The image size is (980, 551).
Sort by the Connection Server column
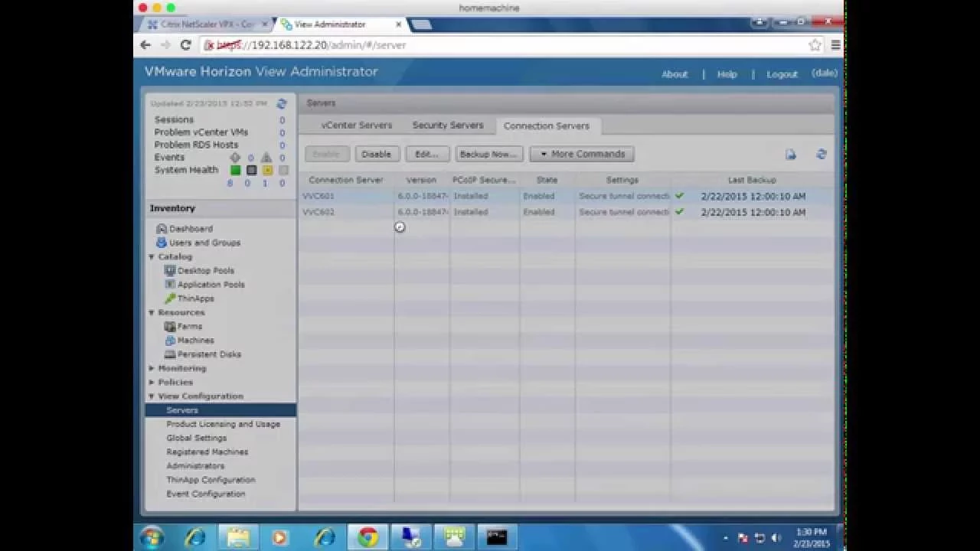click(346, 180)
